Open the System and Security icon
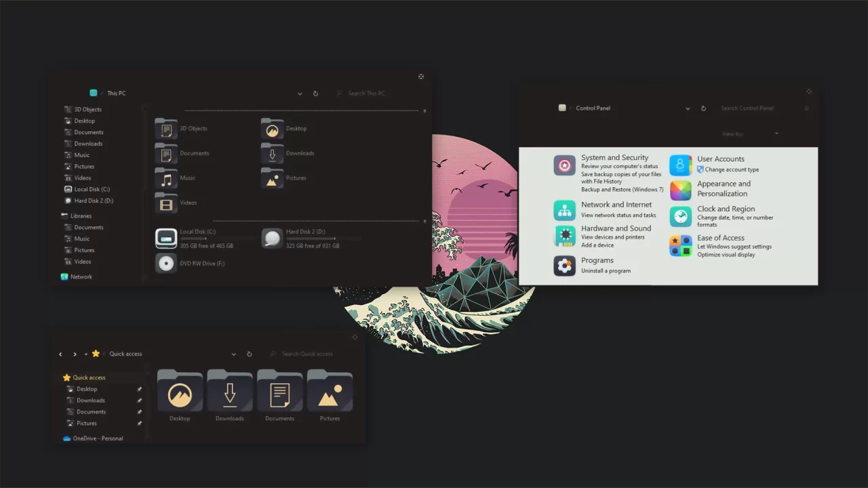Image resolution: width=868 pixels, height=488 pixels. (564, 165)
